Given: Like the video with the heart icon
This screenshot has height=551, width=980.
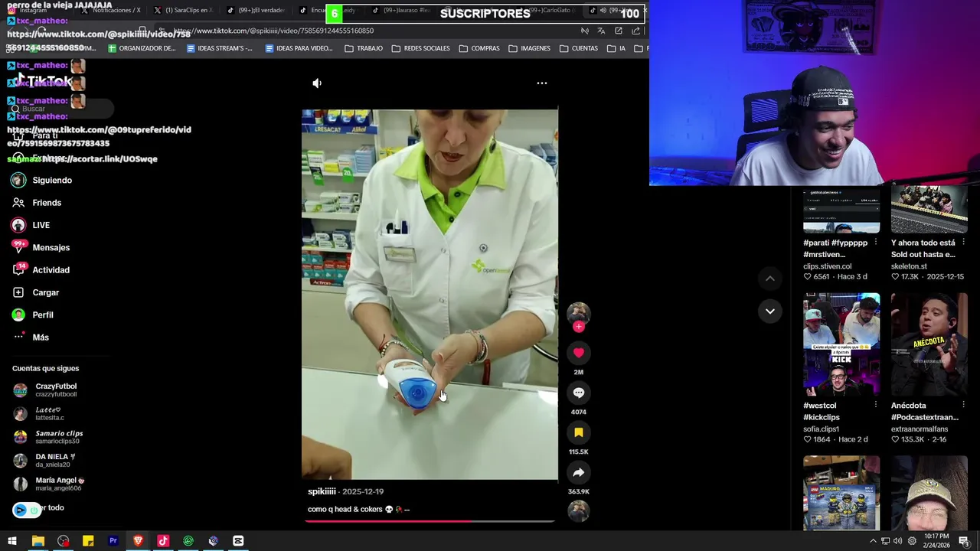Looking at the screenshot, I should 579,353.
